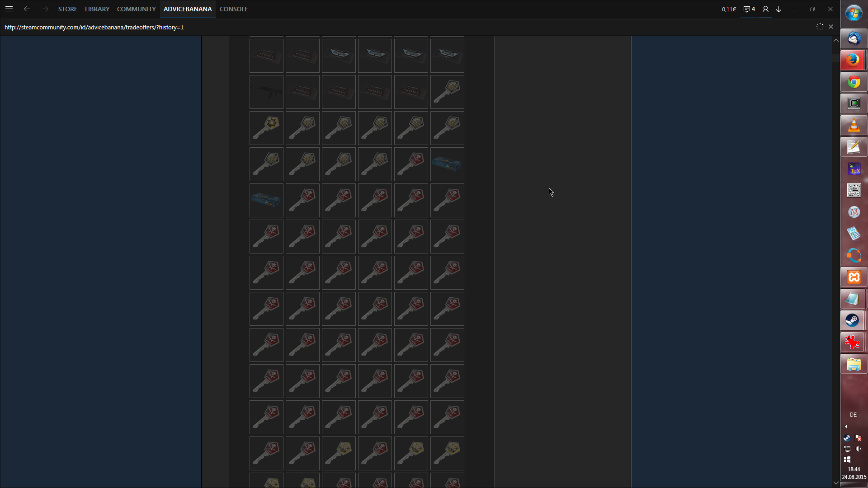
Task: Toggle the system volume speaker icon
Action: tap(858, 449)
